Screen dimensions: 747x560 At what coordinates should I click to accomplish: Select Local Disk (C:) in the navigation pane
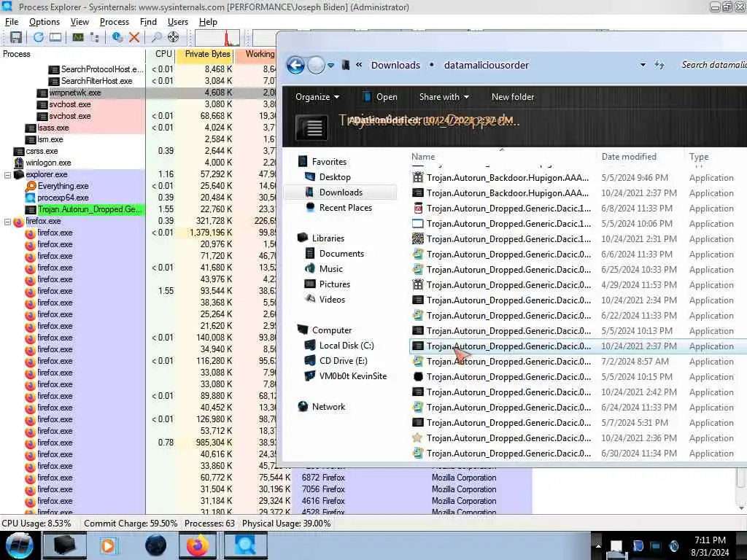coord(347,346)
